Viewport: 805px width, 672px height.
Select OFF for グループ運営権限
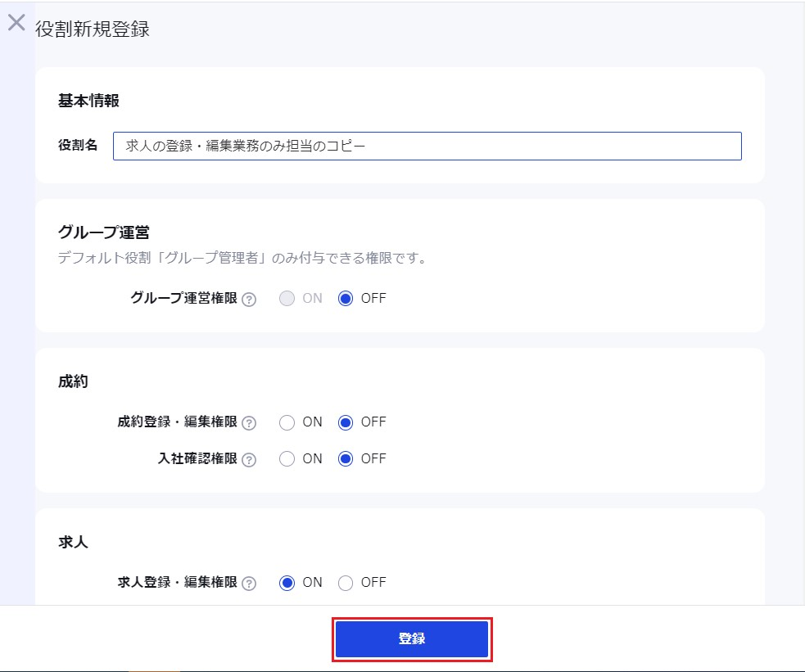tap(346, 299)
